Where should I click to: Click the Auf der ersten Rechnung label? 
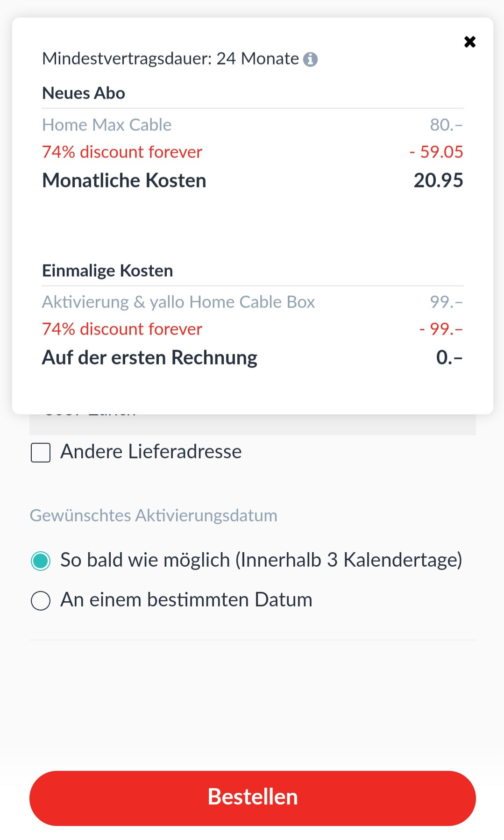(x=149, y=358)
